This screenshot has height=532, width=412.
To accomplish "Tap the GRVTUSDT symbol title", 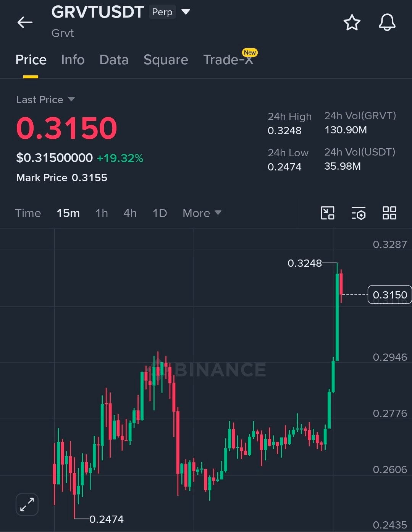I will [98, 12].
